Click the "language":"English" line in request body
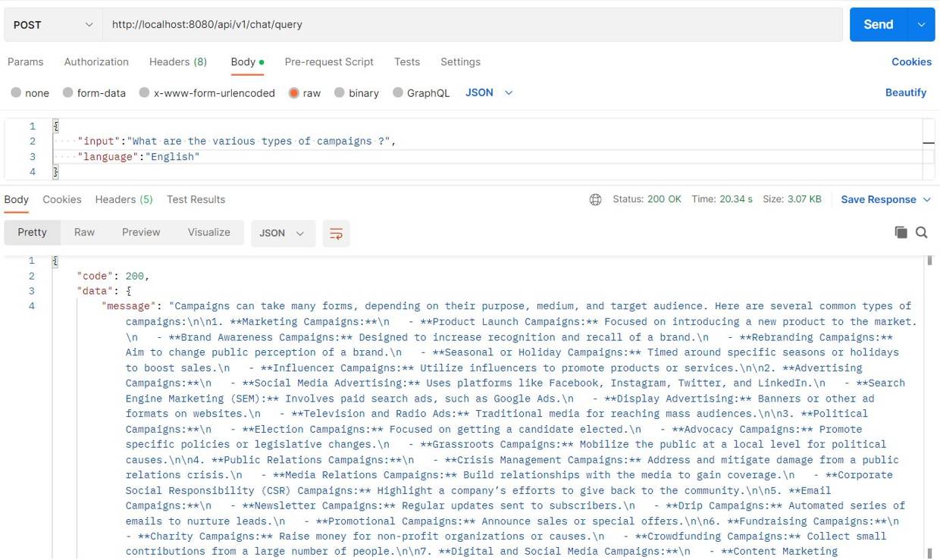Screen dimensions: 940x560 click(138, 156)
